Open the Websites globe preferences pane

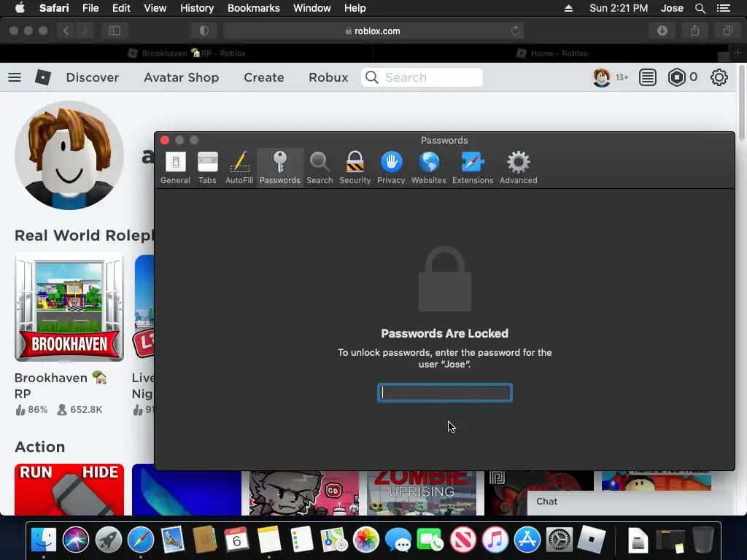429,168
